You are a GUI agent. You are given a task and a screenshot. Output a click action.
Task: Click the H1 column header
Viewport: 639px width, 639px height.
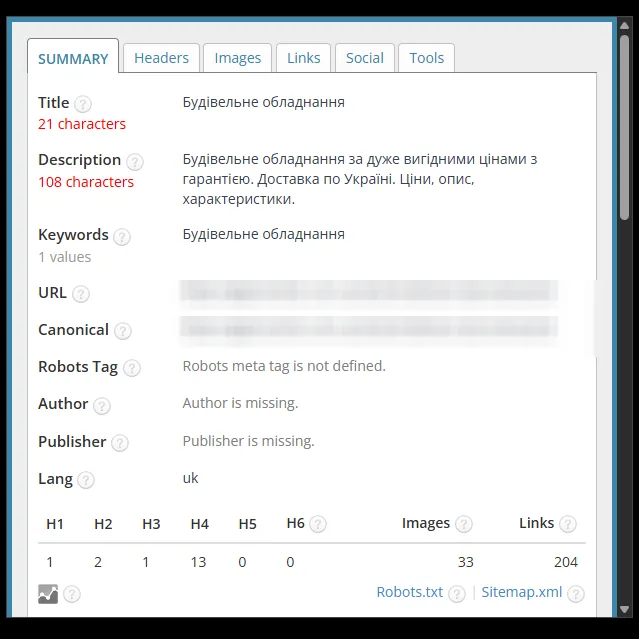pyautogui.click(x=55, y=524)
